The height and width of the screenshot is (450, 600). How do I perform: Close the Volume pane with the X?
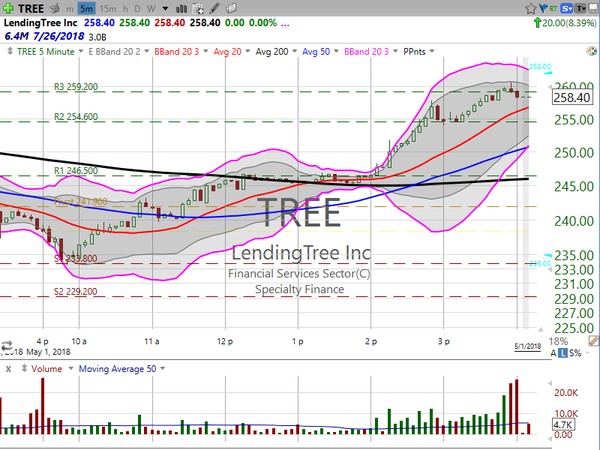tap(8, 369)
